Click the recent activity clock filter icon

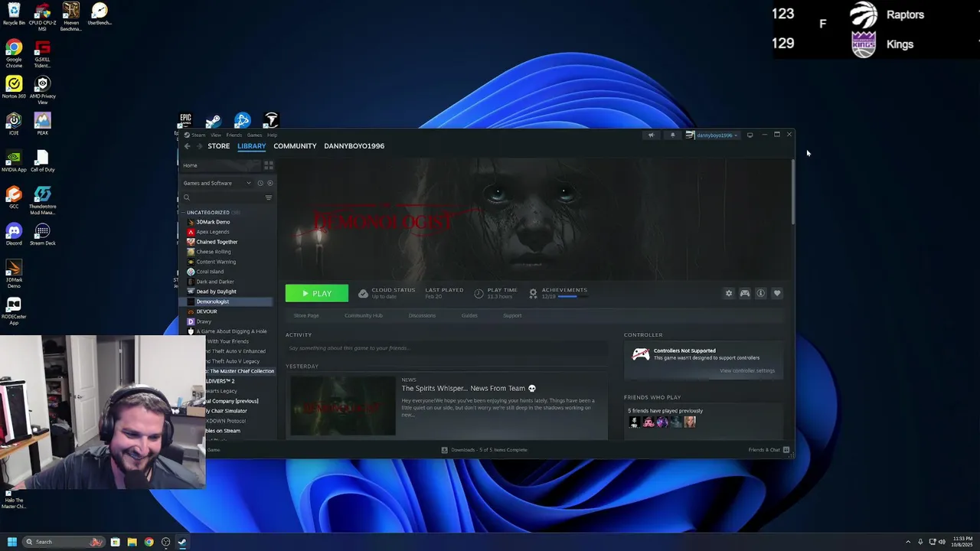tap(260, 183)
